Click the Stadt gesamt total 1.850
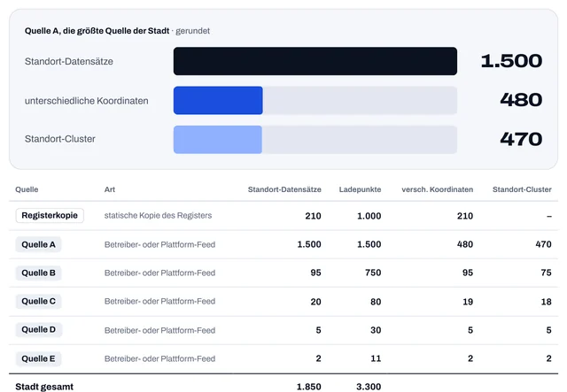The width and height of the screenshot is (567, 392). [x=309, y=387]
